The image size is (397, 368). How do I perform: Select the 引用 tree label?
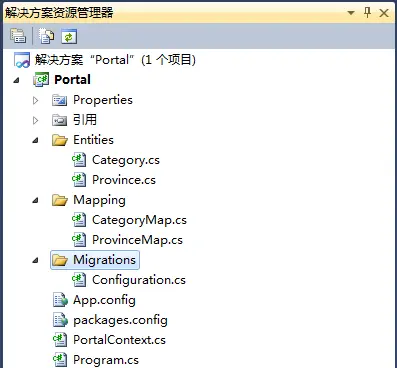tap(85, 120)
